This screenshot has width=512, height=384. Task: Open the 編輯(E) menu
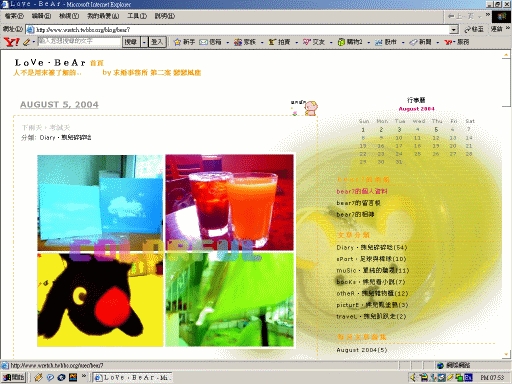pyautogui.click(x=41, y=16)
